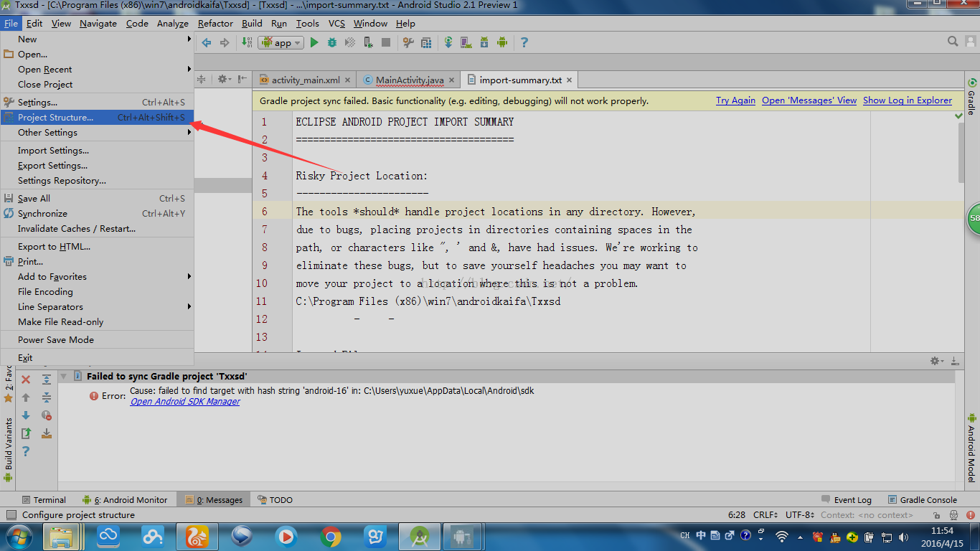980x551 pixels.
Task: Toggle the read-only lock icon in status bar
Action: 936,515
